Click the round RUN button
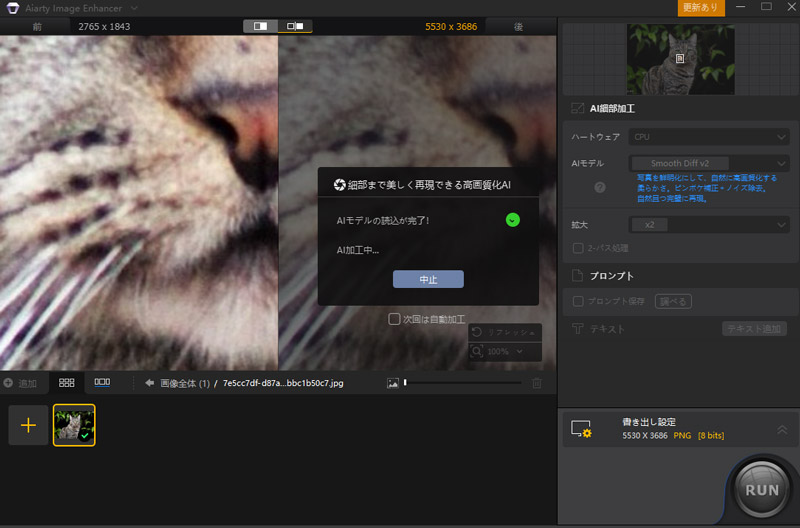The height and width of the screenshot is (528, 800). (x=762, y=488)
